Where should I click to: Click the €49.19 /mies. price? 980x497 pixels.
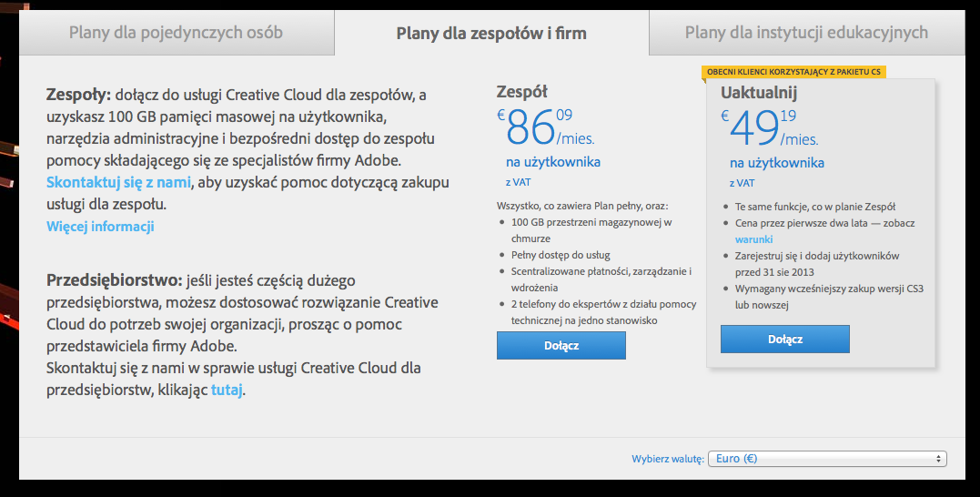tap(770, 128)
